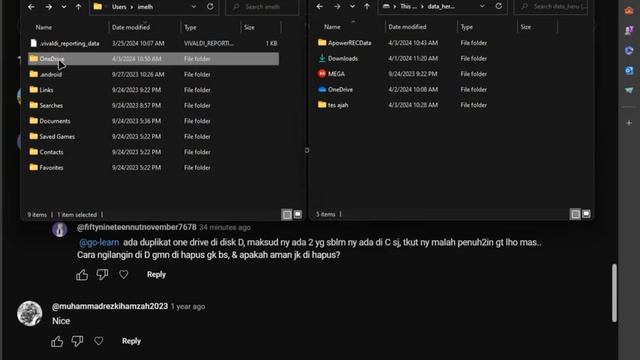Dislike the @fiftynineteennutnovember7678 comment
The image size is (640, 360).
102,275
